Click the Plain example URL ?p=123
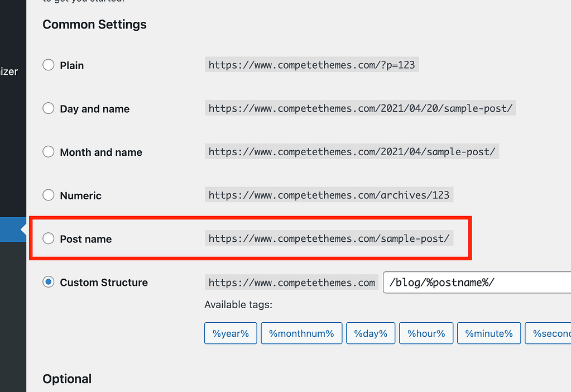 click(x=311, y=64)
